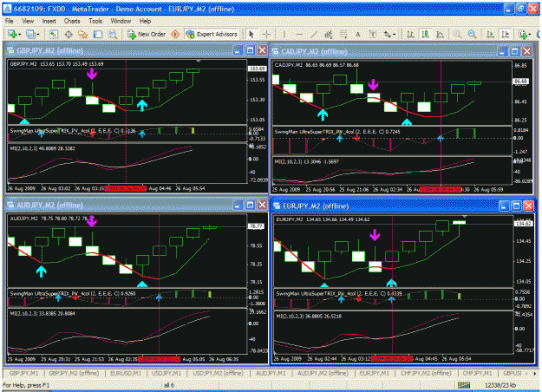Click the connection status bars icon

point(464,385)
